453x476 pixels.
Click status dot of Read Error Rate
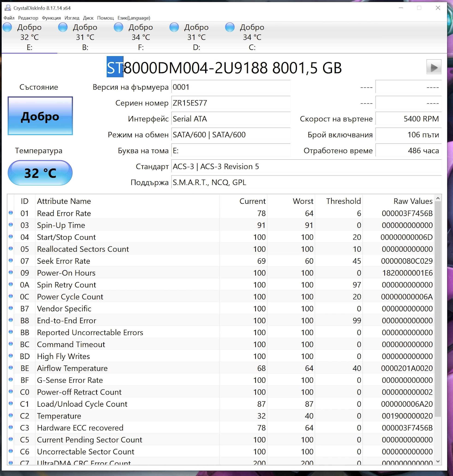11,213
